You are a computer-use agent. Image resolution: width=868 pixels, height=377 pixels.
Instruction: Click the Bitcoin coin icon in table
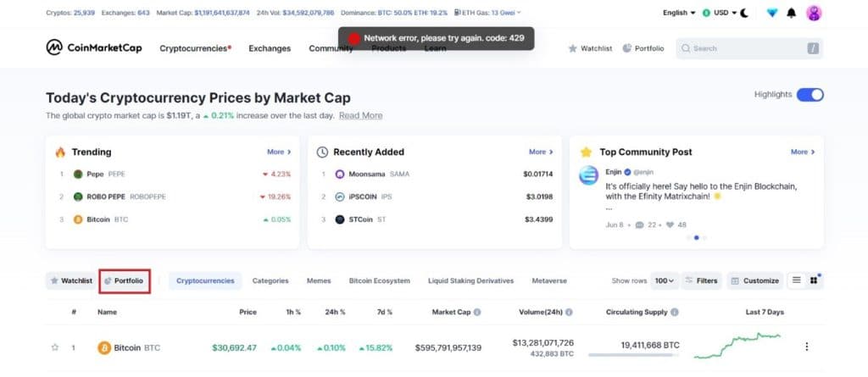click(x=104, y=347)
